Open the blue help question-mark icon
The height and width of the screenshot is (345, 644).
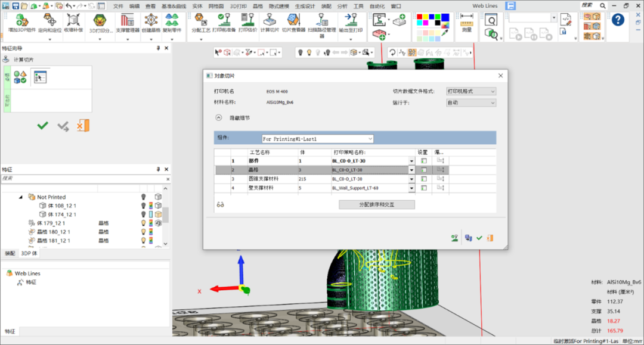tap(618, 20)
